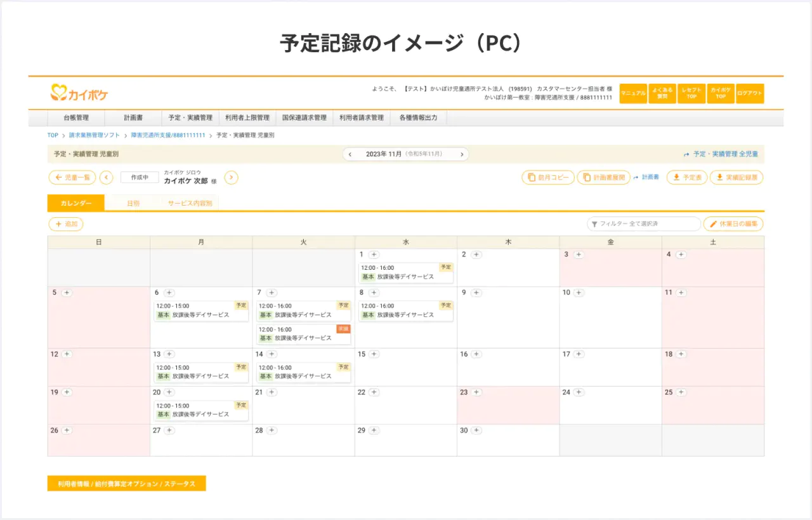Click the TOP breadcrumb link
This screenshot has height=520, width=812.
coord(53,135)
